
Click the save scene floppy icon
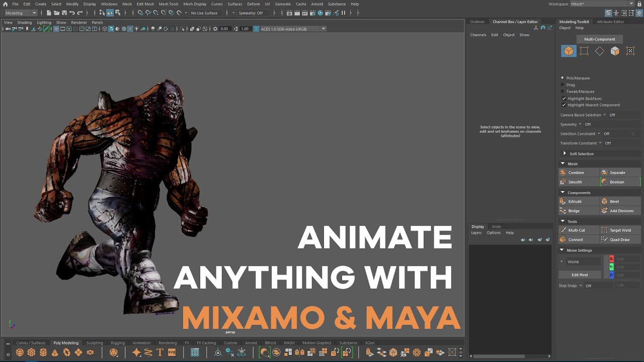tap(64, 13)
